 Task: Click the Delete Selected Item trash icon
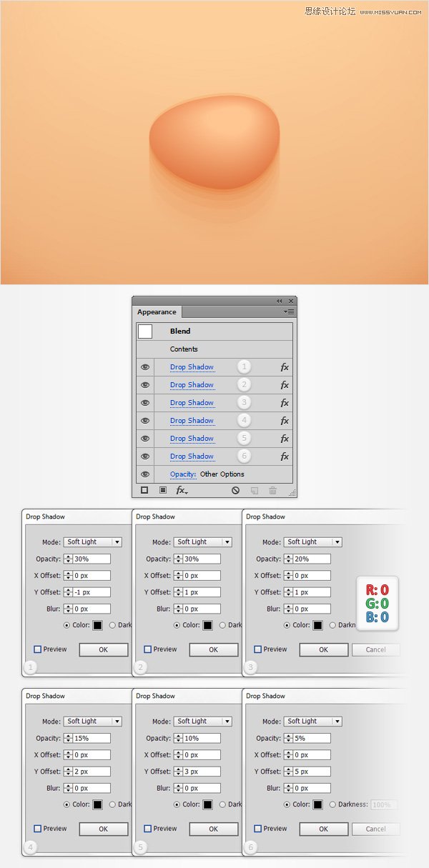[272, 491]
